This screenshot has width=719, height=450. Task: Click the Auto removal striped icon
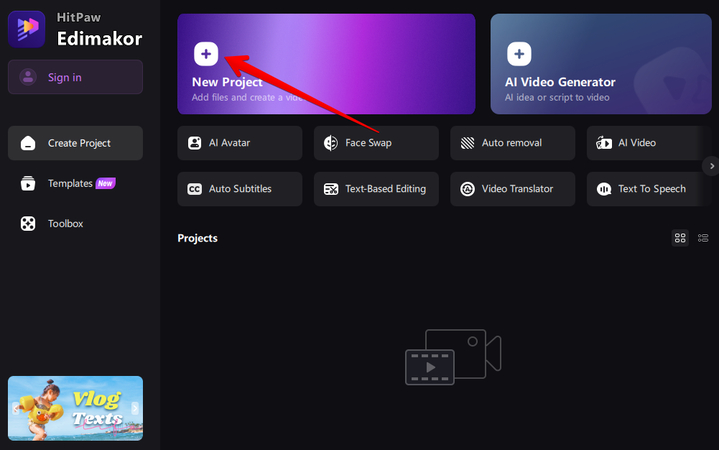click(467, 143)
